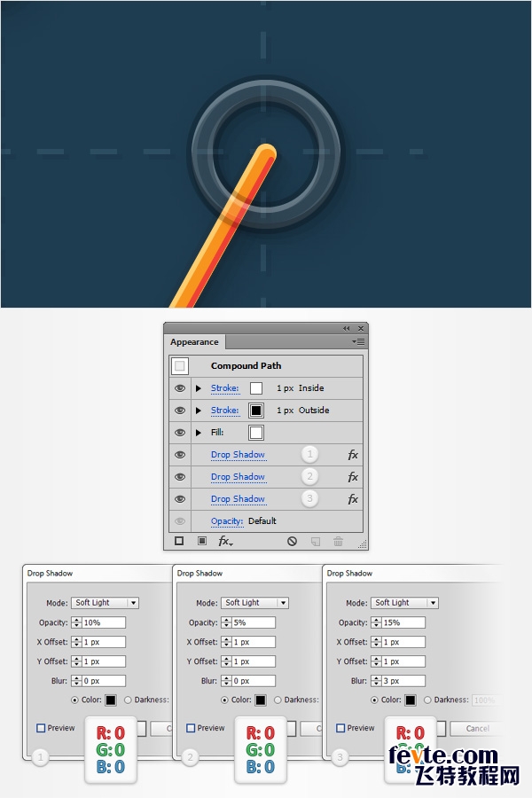Toggle Fill attribute visibility

click(180, 433)
